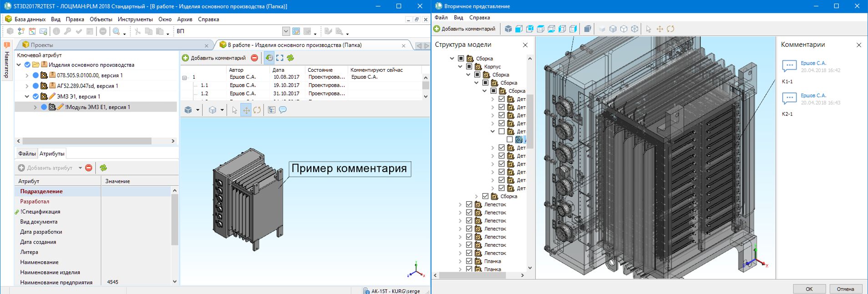Viewport: 868px width, 294px height.
Task: Collapse the ЭМЗ Э1, версия 1 node
Action: [27, 96]
